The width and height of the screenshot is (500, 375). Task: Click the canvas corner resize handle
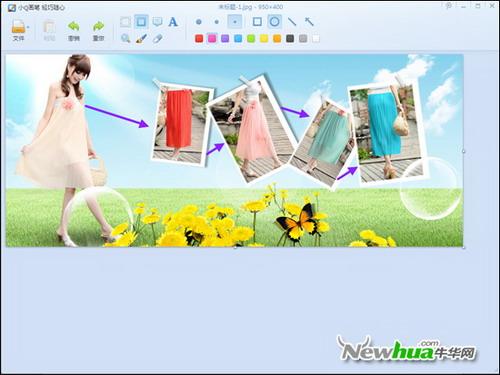[x=464, y=247]
